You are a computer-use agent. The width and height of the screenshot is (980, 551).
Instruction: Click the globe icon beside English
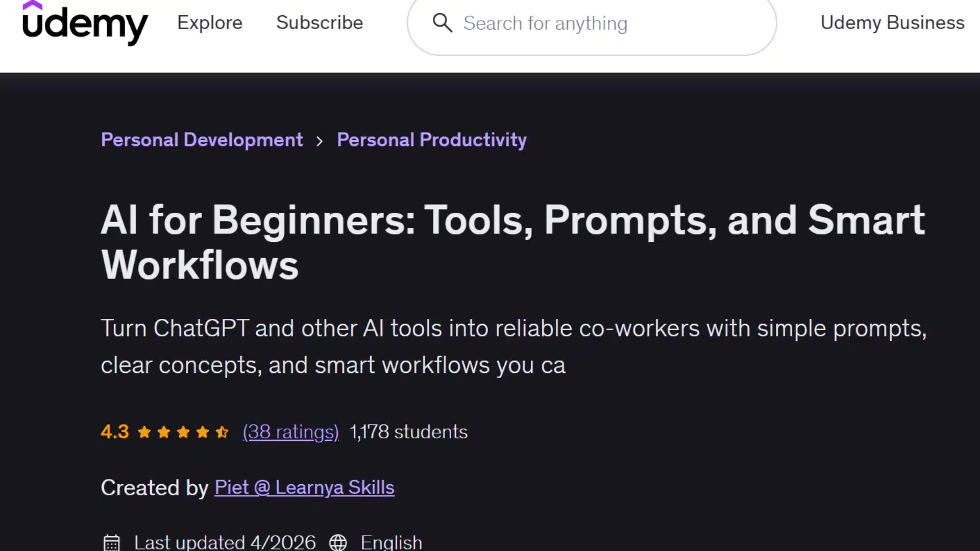(x=338, y=542)
